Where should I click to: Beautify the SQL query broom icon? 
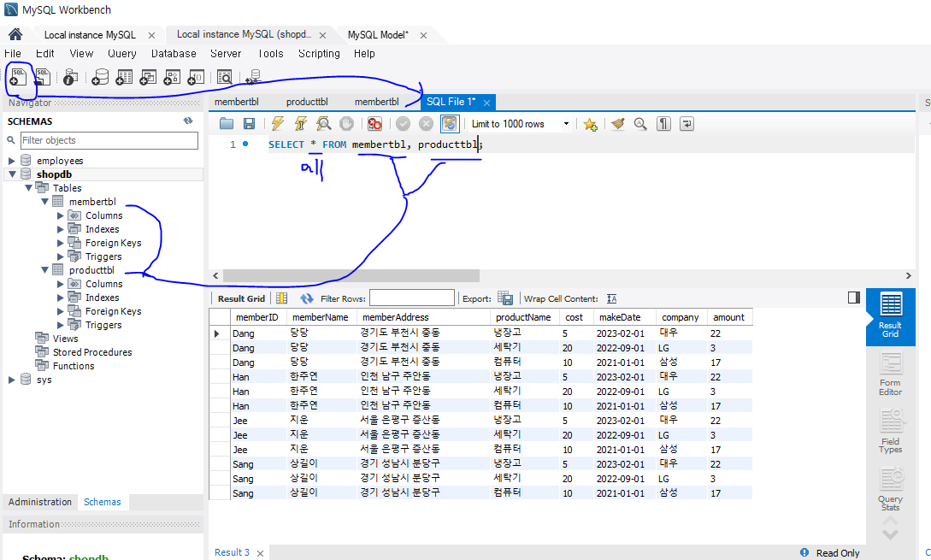(x=617, y=123)
